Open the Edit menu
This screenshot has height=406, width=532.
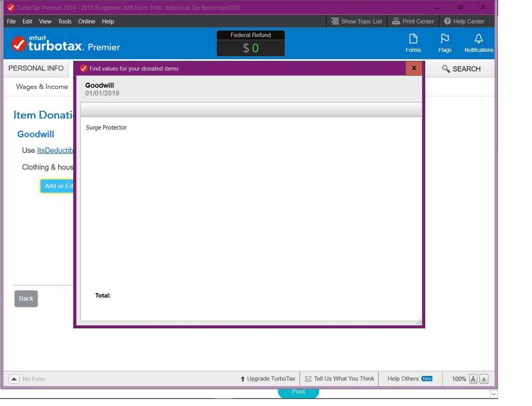27,21
